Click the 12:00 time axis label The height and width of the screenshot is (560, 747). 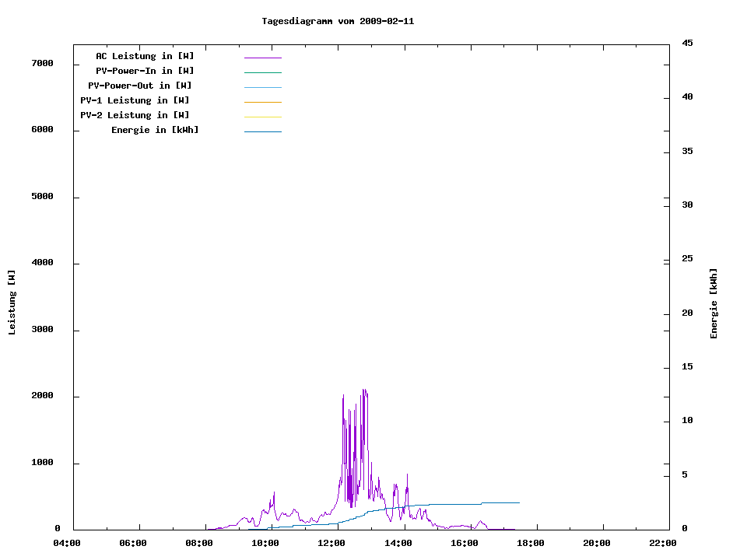tap(331, 543)
